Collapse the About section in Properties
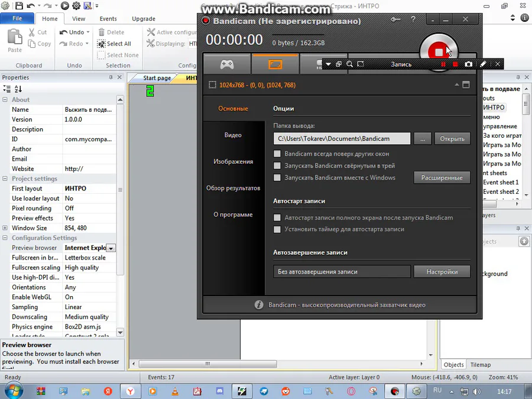Viewport: 532px width, 399px height. 5,100
